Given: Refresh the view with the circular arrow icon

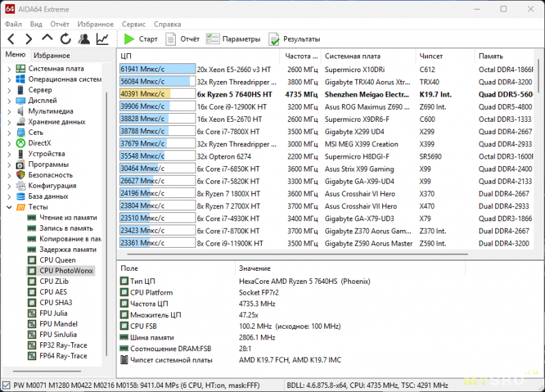Looking at the screenshot, I should point(65,39).
